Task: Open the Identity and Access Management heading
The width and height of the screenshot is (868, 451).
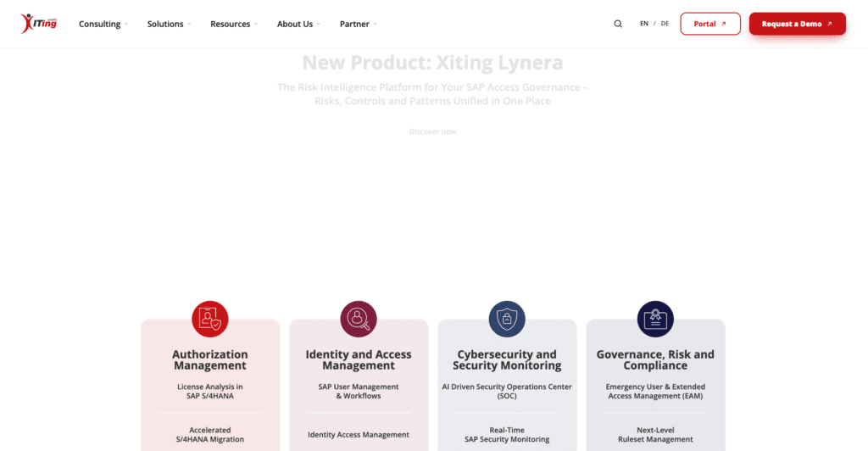Action: tap(359, 359)
